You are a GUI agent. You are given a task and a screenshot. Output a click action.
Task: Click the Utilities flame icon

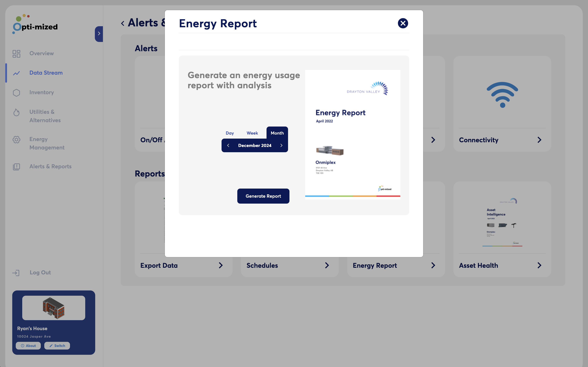16,112
